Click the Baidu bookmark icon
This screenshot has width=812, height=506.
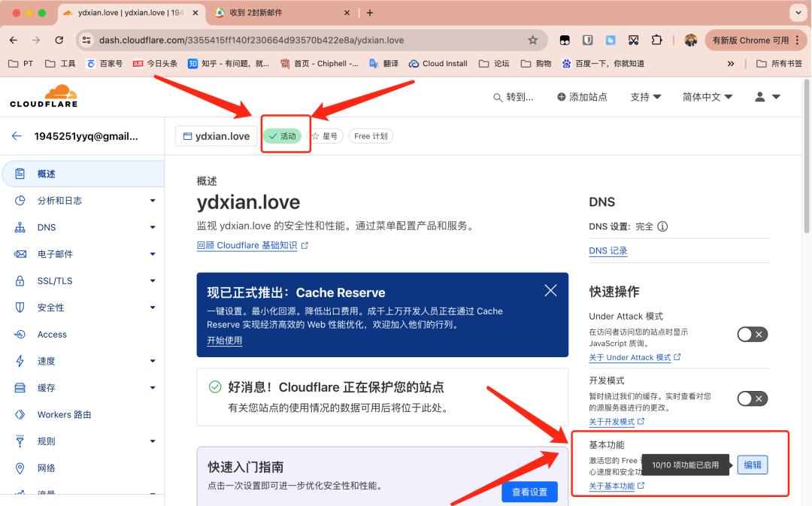[567, 64]
